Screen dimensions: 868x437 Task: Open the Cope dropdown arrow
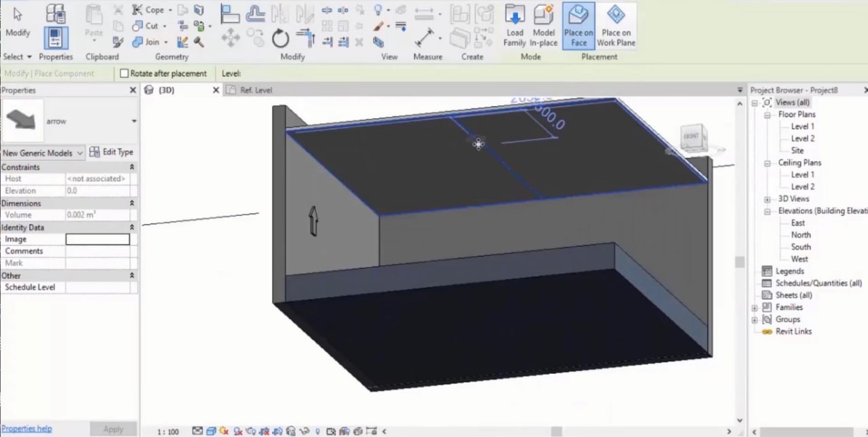pos(170,10)
